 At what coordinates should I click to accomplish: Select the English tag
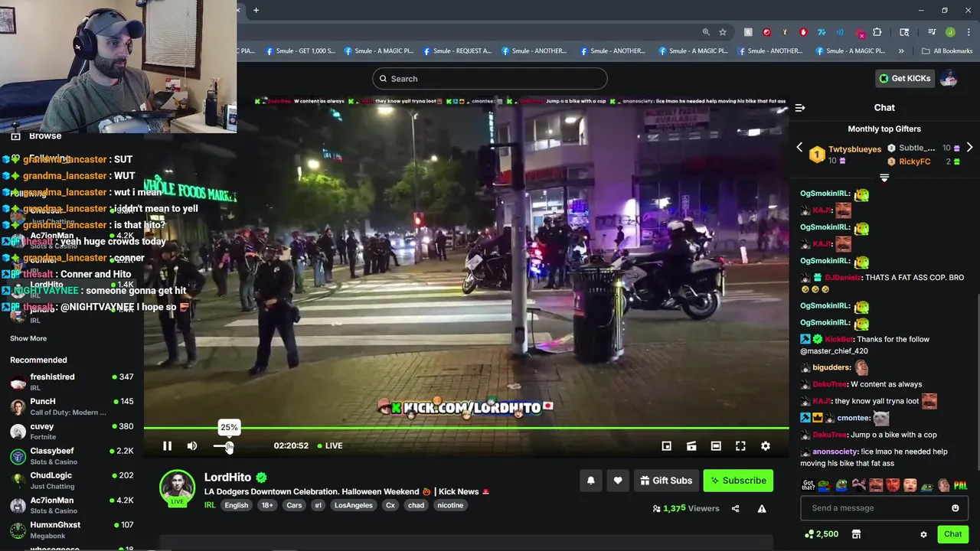[236, 505]
